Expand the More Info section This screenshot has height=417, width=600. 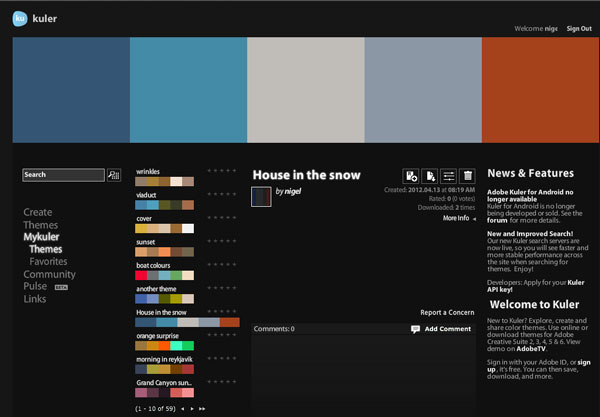[458, 218]
